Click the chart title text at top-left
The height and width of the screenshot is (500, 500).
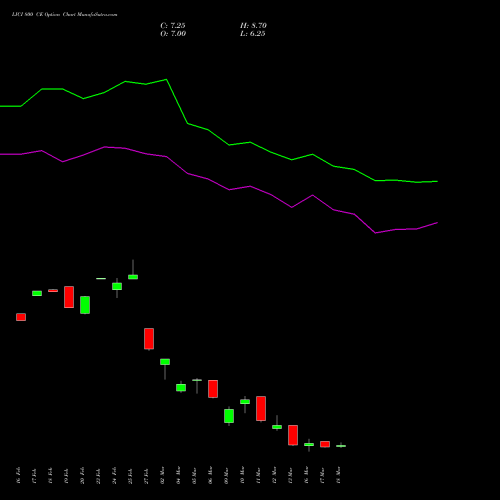tap(64, 14)
